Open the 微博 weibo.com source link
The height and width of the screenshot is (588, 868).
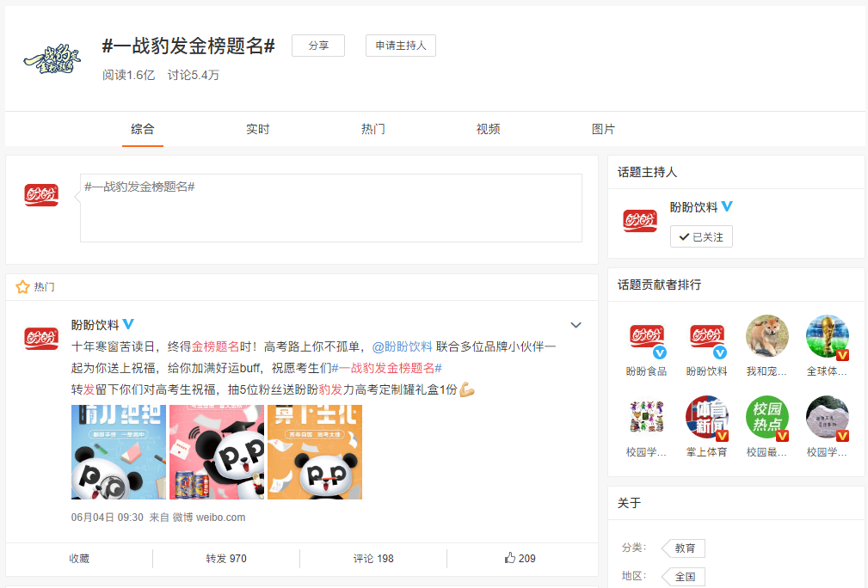209,518
